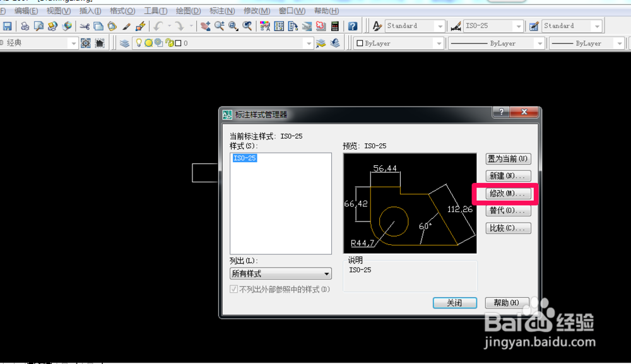Viewport: 631px width, 364px height.
Task: Open the Tool Palettes window icon
Action: pos(293,26)
